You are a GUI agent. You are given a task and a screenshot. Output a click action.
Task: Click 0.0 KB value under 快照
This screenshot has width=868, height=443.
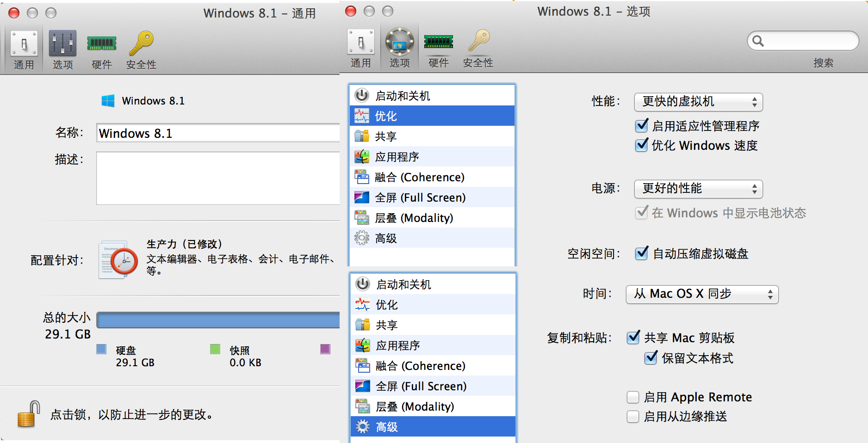246,363
